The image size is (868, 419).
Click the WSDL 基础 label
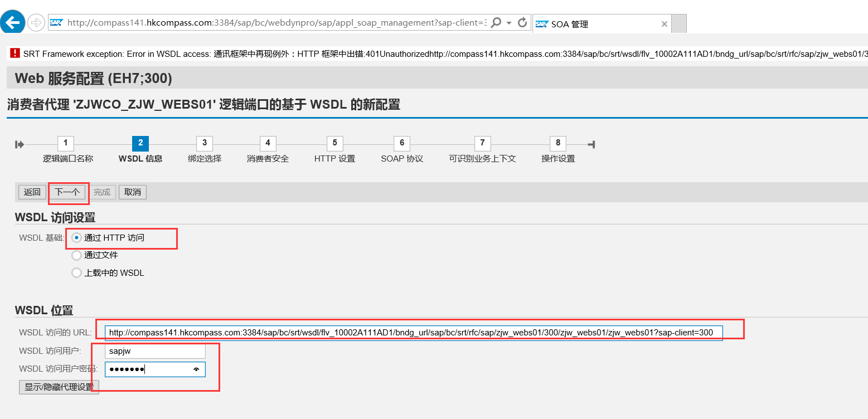pos(42,238)
